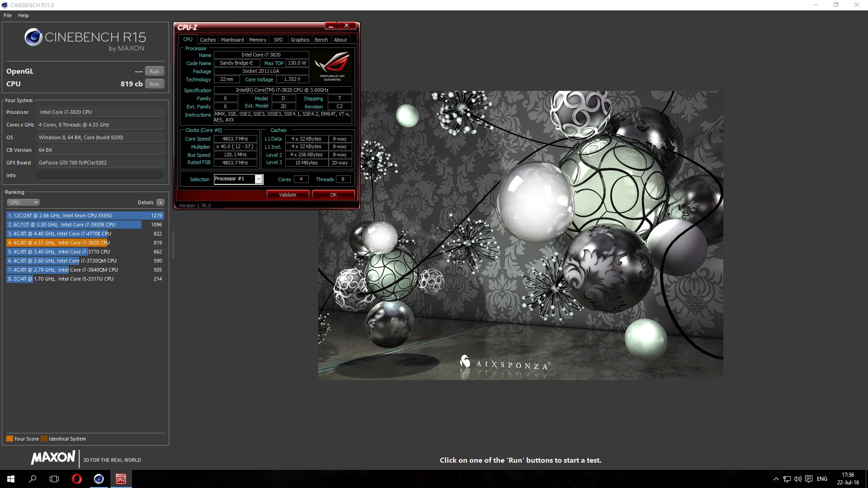Open the volume control in system tray

point(797,479)
